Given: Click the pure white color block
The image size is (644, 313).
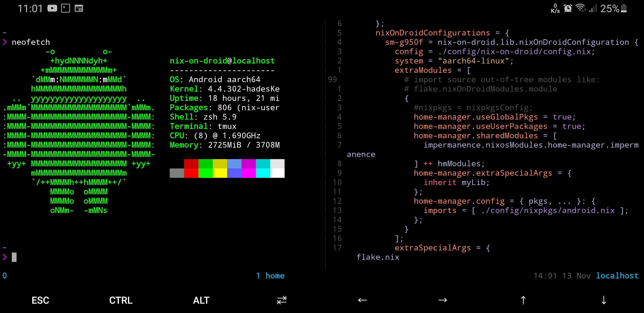Looking at the screenshot, I should (x=277, y=173).
